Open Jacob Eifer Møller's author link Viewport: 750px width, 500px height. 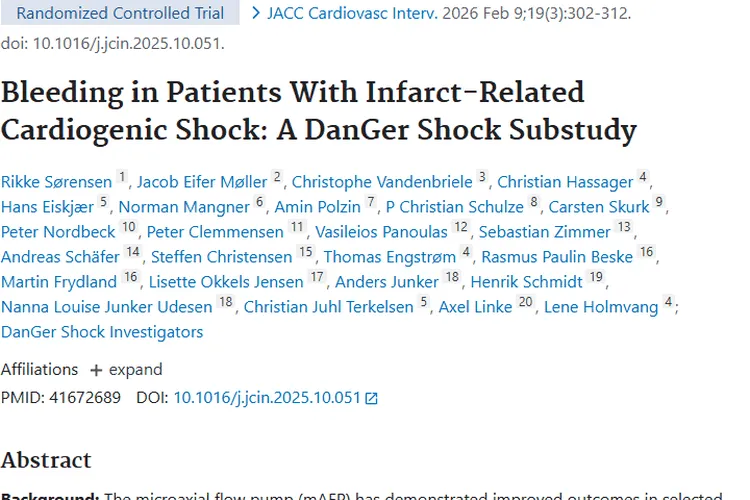tap(202, 182)
